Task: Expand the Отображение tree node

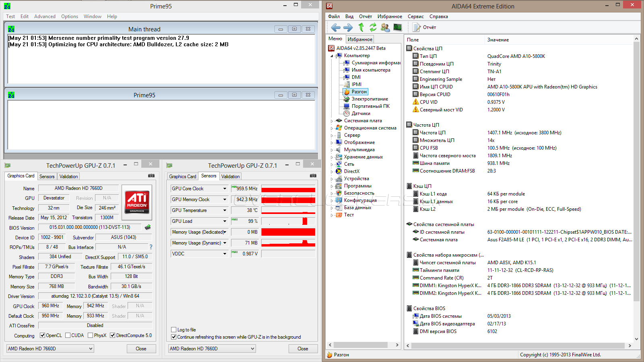Action: coord(332,142)
